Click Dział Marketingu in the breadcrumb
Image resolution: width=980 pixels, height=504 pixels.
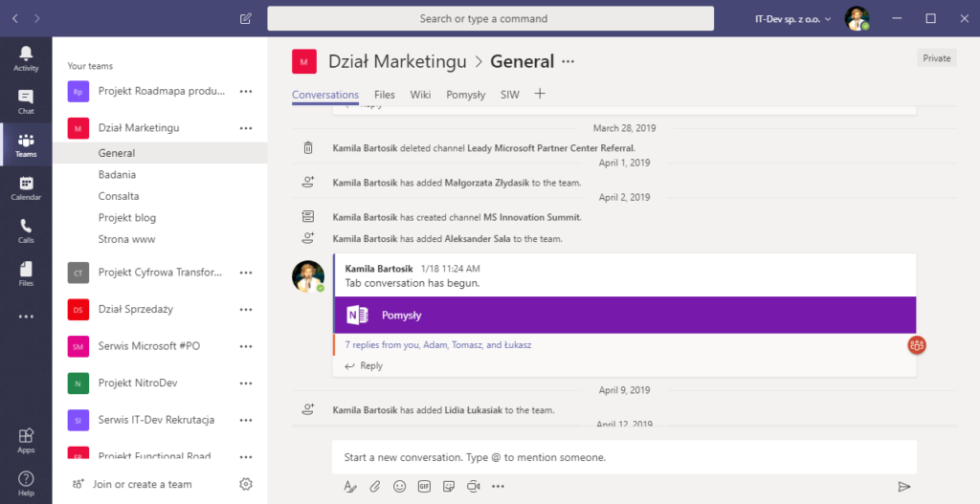click(397, 61)
